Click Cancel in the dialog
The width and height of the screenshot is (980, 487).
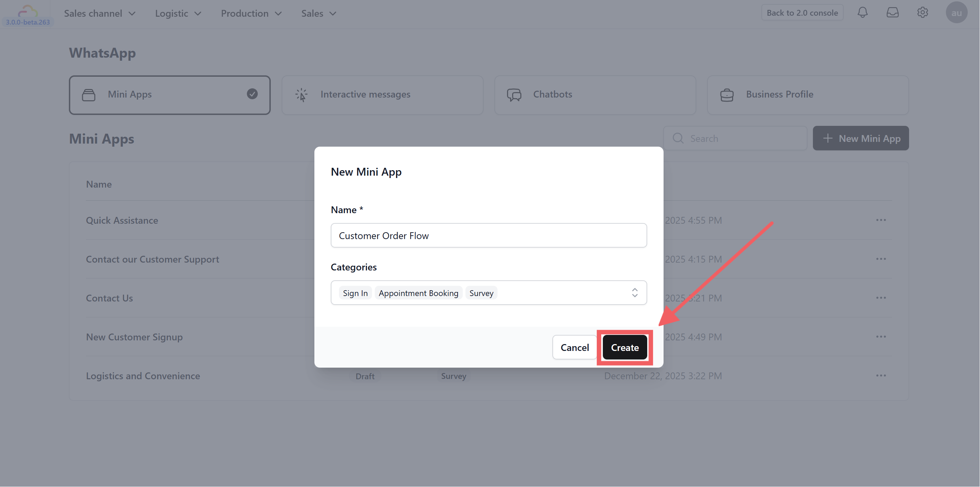(x=575, y=348)
